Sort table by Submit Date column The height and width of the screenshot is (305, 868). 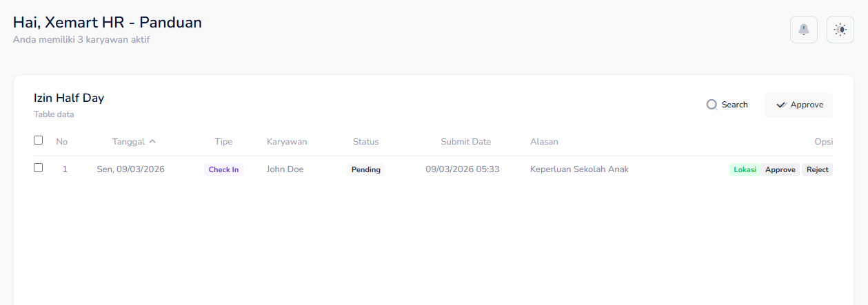click(465, 142)
